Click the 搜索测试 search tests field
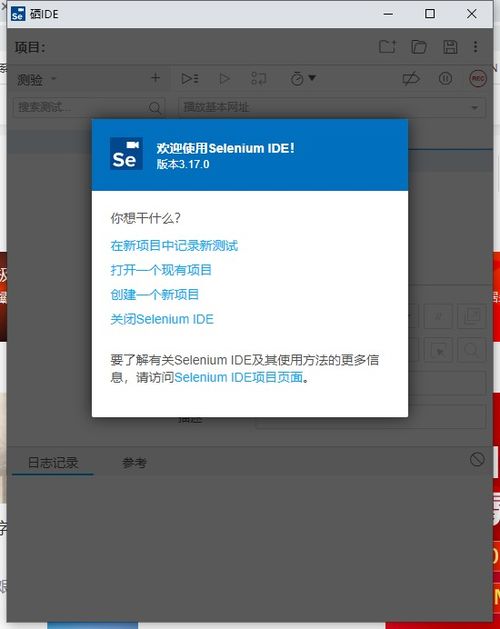 click(89, 107)
